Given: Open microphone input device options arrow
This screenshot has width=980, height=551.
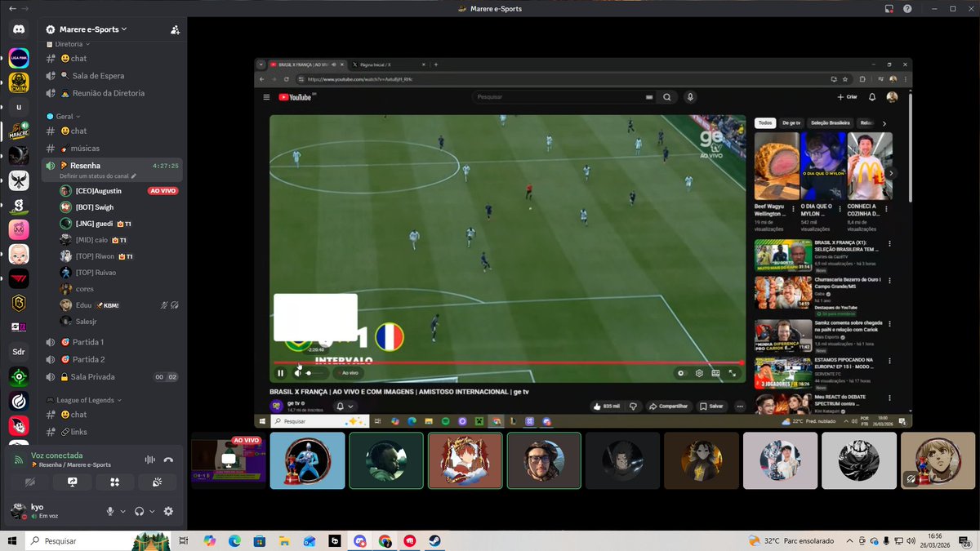Looking at the screenshot, I should (x=123, y=511).
